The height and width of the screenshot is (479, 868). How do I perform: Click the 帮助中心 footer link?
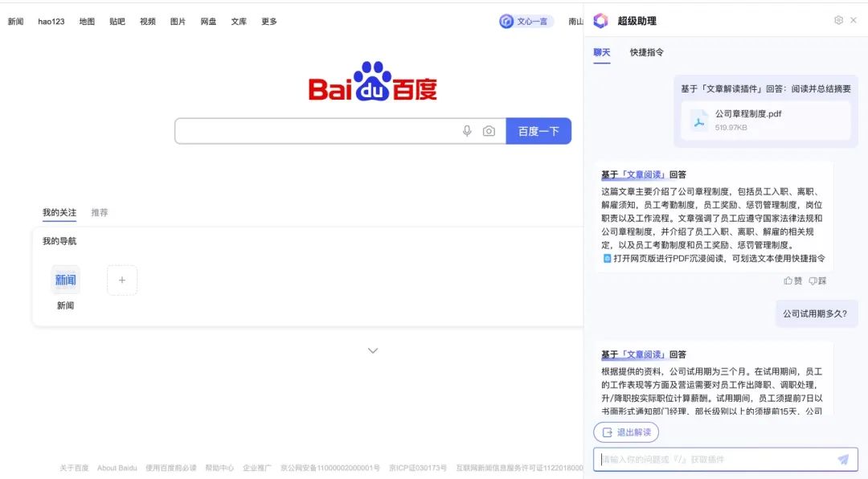(x=219, y=468)
